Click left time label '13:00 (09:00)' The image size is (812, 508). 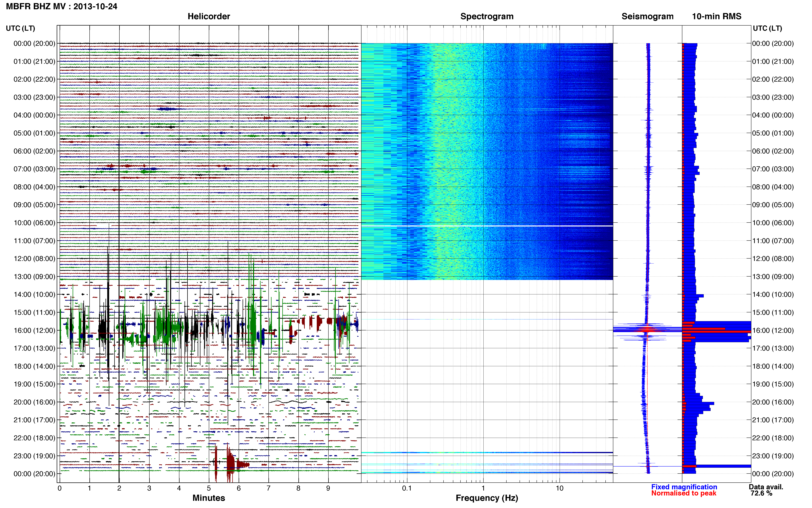[34, 277]
